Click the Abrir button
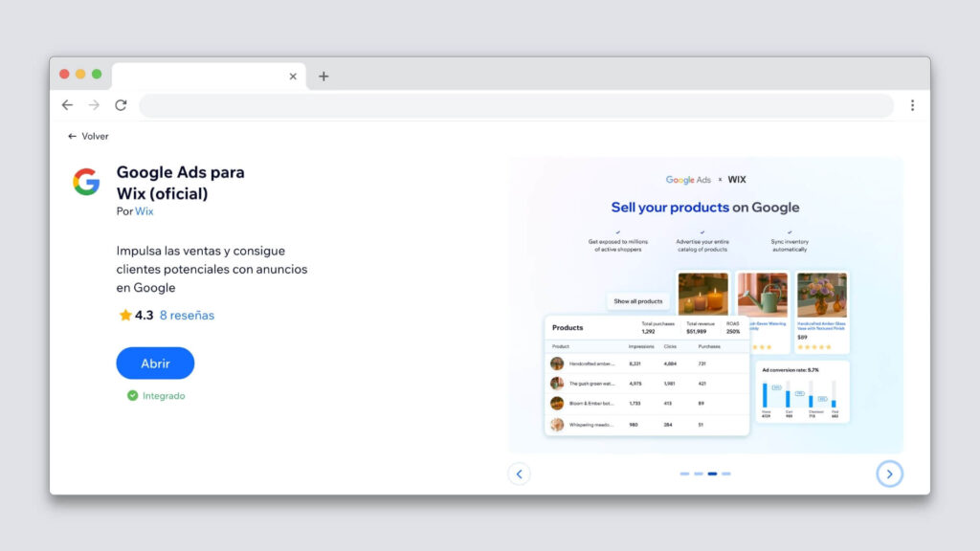This screenshot has height=551, width=980. [x=155, y=363]
